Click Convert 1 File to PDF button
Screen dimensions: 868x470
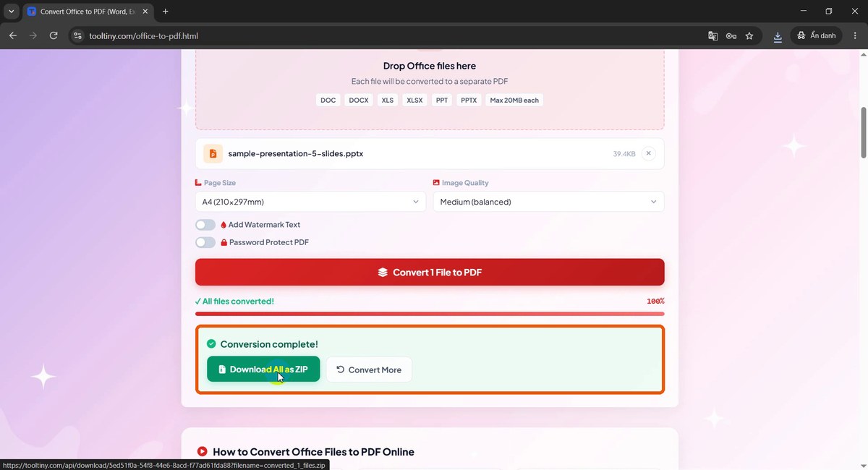pos(430,273)
